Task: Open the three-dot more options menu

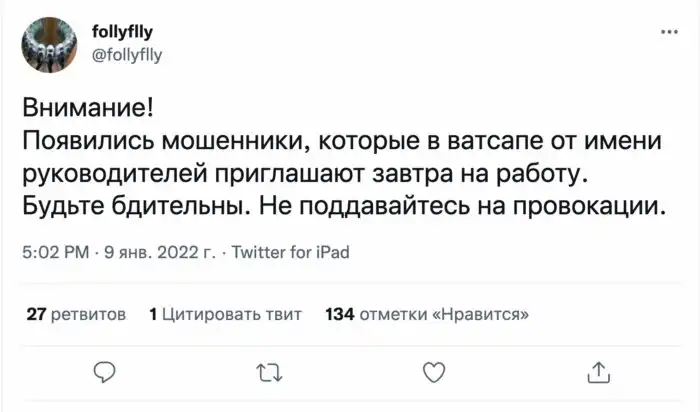Action: pyautogui.click(x=668, y=32)
